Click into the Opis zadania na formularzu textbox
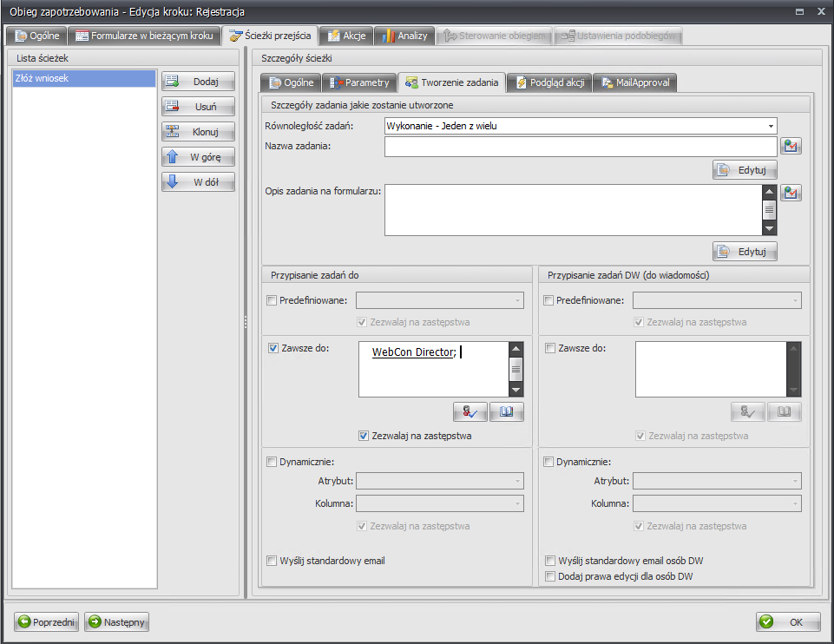The height and width of the screenshot is (644, 834). (574, 209)
